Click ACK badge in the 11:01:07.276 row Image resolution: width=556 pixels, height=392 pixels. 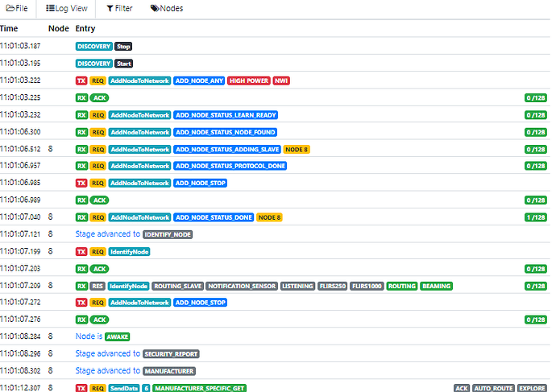99,320
